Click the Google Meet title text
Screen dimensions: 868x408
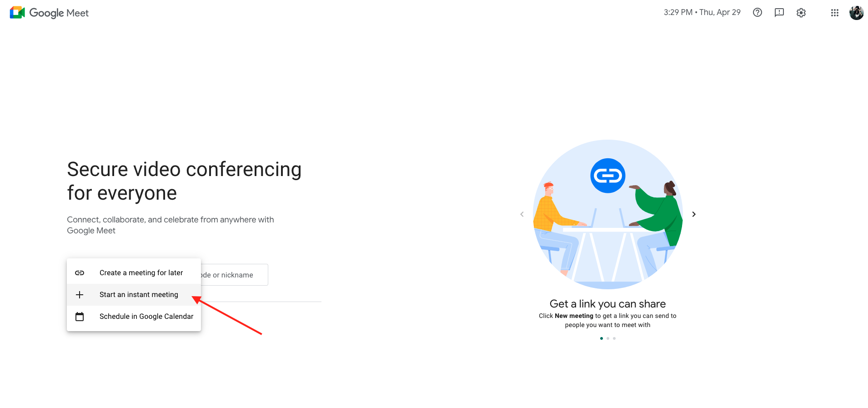pyautogui.click(x=59, y=13)
